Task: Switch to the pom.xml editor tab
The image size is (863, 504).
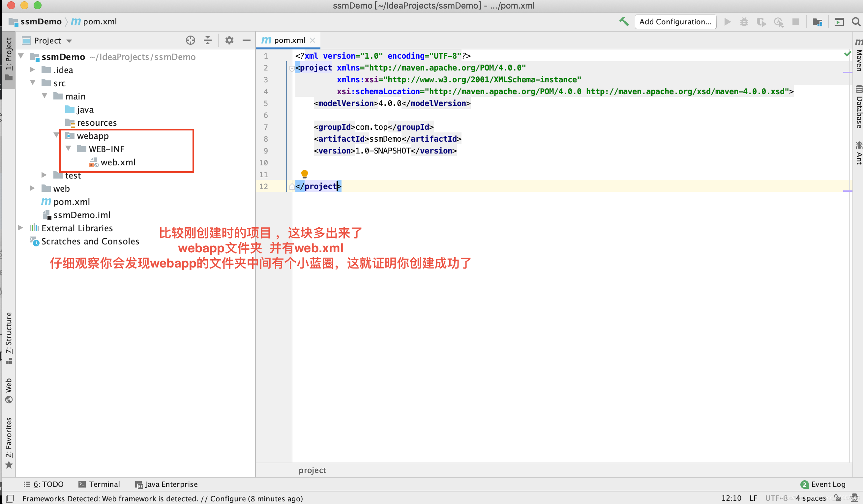Action: 289,41
